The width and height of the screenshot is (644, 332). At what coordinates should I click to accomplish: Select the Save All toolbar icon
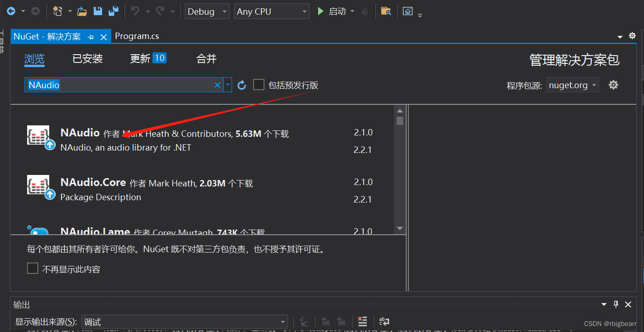pyautogui.click(x=114, y=11)
